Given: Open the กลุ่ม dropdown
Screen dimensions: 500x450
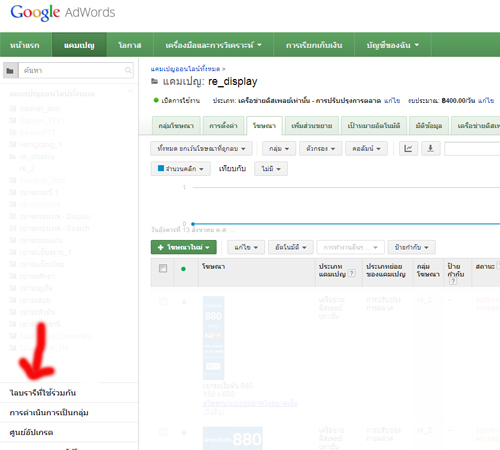Looking at the screenshot, I should 279,149.
